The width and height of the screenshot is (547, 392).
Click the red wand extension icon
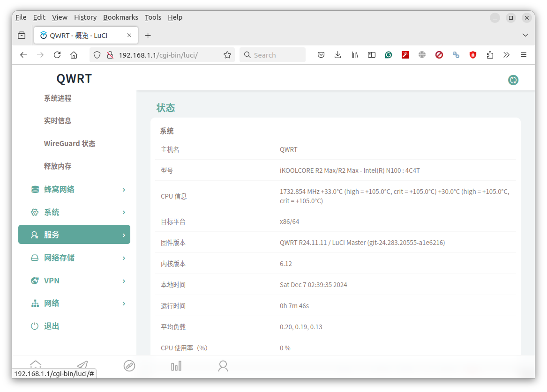click(x=405, y=55)
